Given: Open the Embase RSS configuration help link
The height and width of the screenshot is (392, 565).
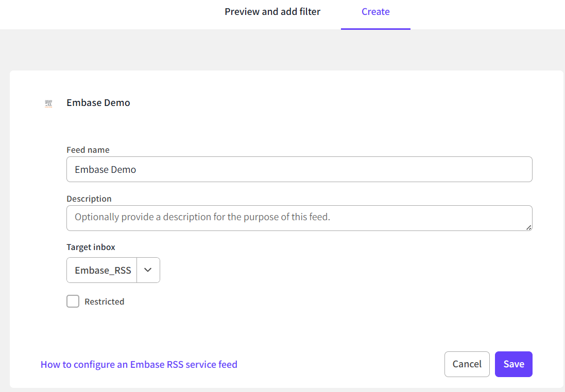Looking at the screenshot, I should pos(139,364).
